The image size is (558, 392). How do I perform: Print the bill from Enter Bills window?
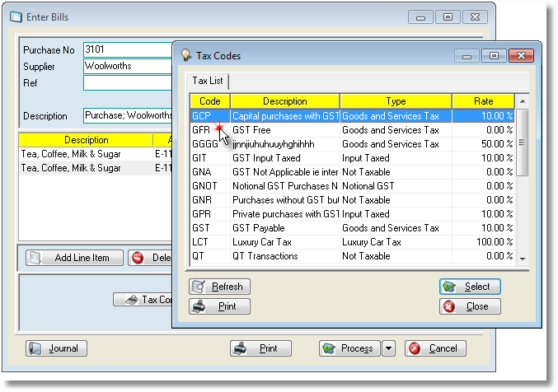coord(260,348)
